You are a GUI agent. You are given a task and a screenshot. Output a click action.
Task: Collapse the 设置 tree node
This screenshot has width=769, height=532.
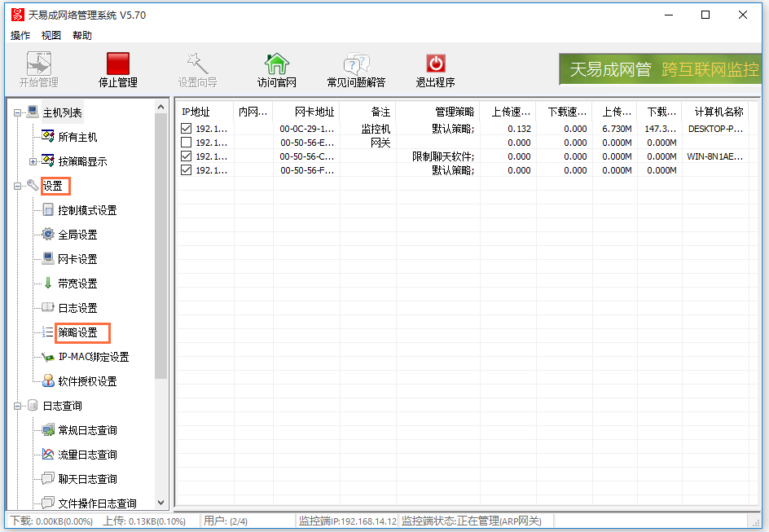[x=17, y=186]
